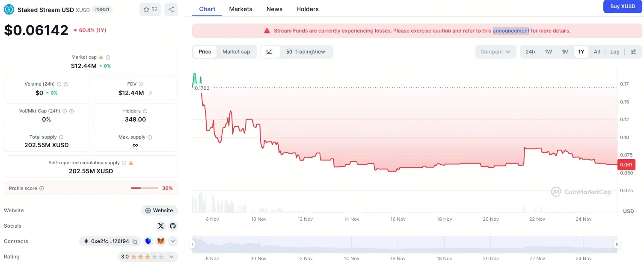Open the project's X (Twitter) page icon
The width and height of the screenshot is (644, 264).
[160, 225]
